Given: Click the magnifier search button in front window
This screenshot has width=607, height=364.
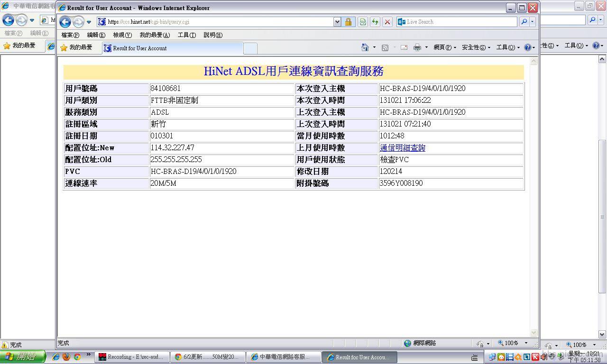Looking at the screenshot, I should pos(524,22).
